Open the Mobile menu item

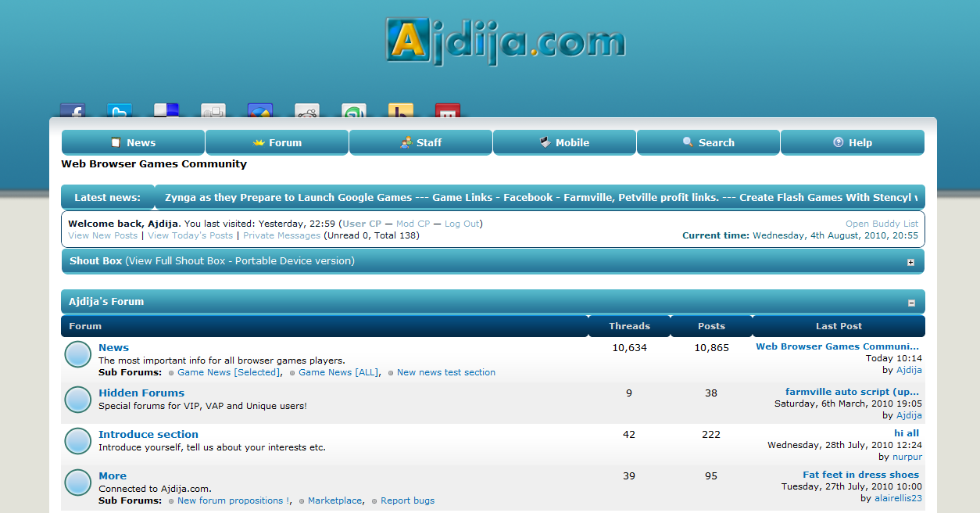pos(564,142)
